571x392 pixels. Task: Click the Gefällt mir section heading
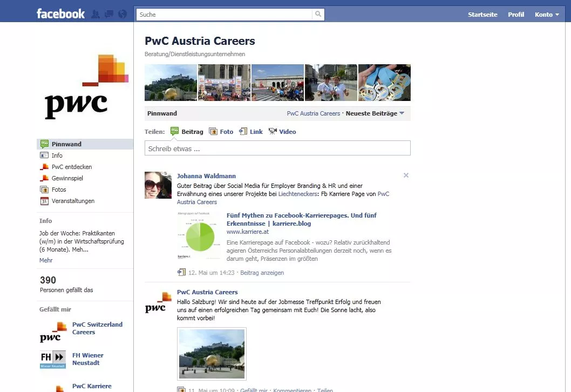tap(55, 309)
